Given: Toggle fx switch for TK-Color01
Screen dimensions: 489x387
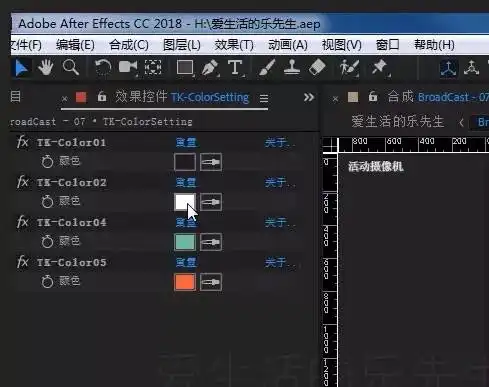Looking at the screenshot, I should (x=22, y=142).
